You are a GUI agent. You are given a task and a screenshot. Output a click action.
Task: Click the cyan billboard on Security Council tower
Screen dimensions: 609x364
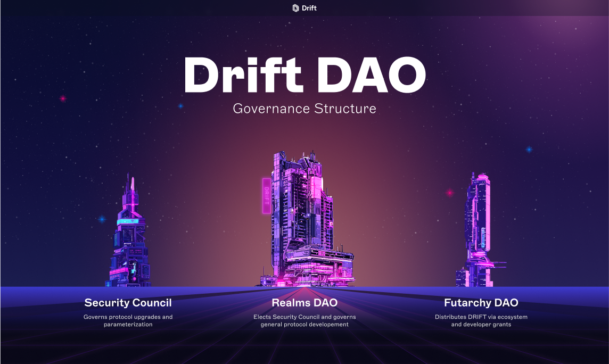(x=128, y=221)
